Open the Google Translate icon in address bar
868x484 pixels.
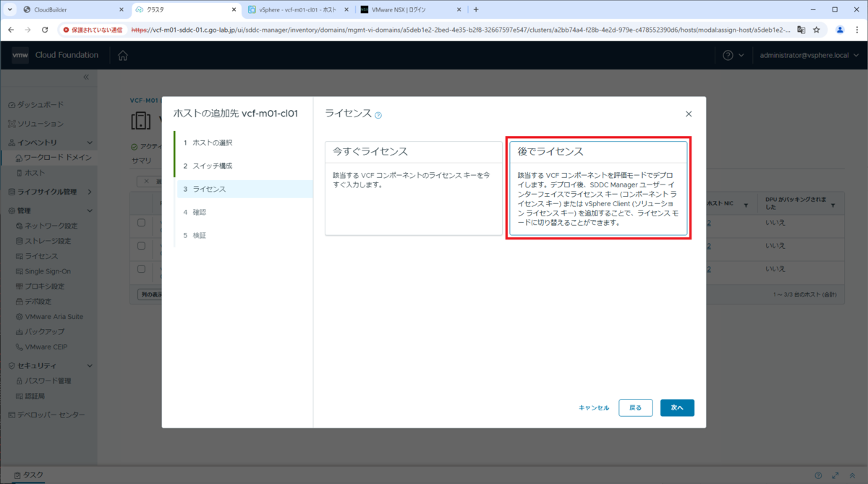(x=801, y=30)
